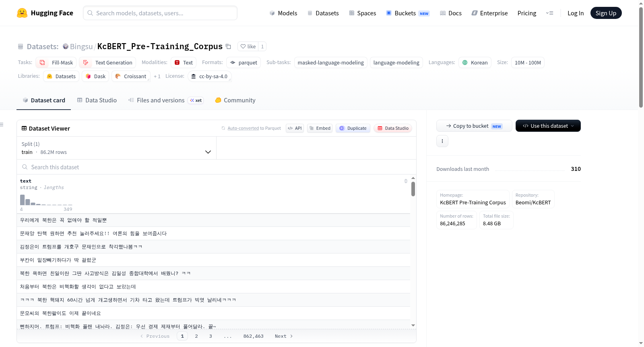
Task: Focus the Search this dataset field
Action: pos(217,167)
